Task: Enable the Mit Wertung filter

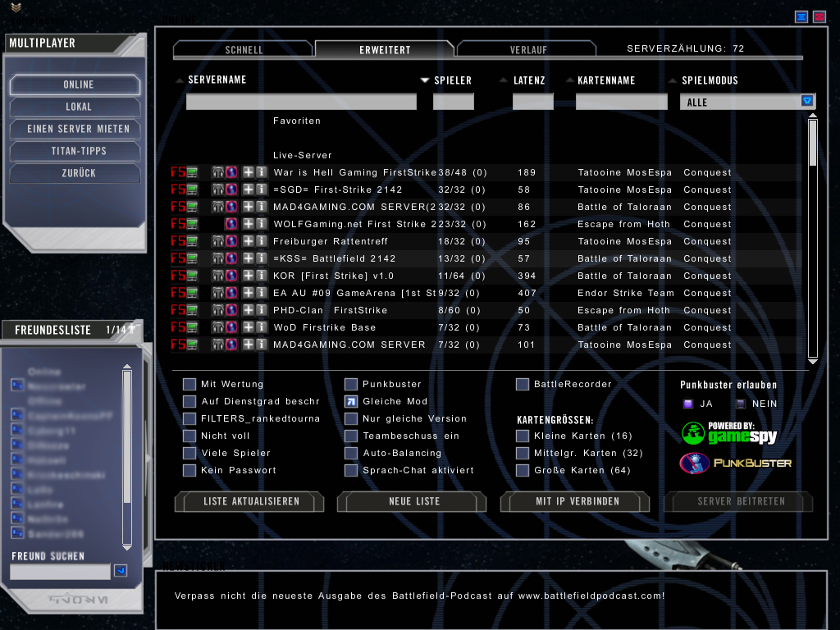Action: (x=189, y=384)
